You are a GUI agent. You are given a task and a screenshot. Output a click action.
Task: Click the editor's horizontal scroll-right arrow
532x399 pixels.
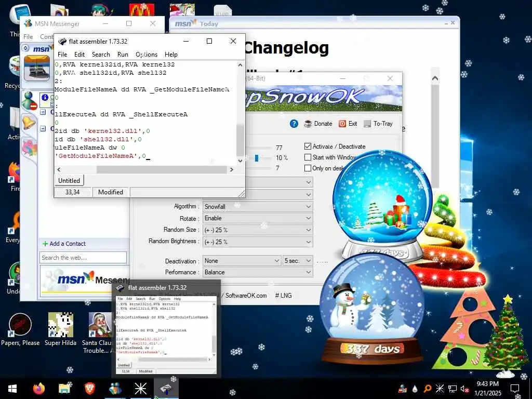click(231, 169)
